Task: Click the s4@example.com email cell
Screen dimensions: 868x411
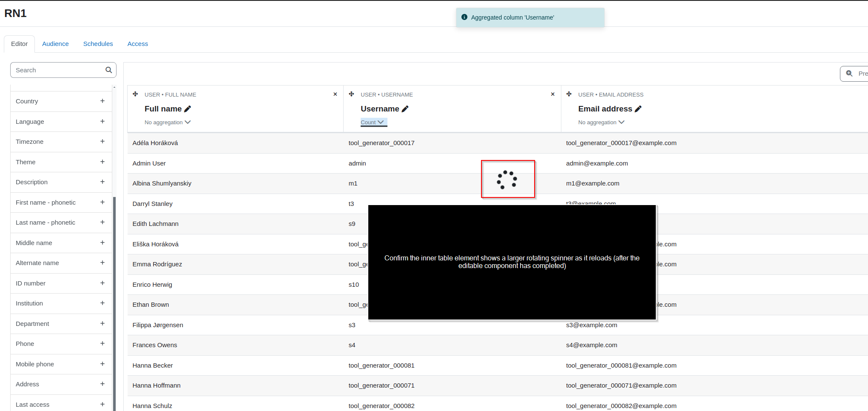Action: (x=592, y=345)
